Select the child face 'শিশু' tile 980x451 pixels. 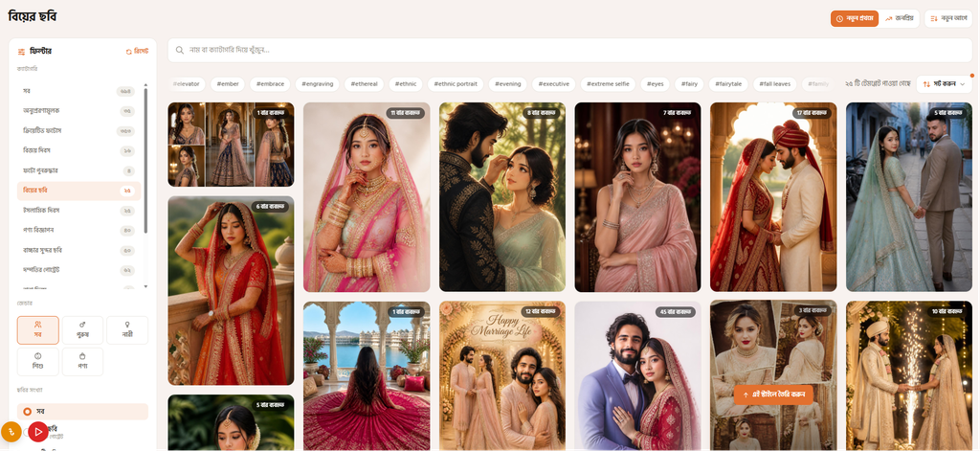pyautogui.click(x=38, y=362)
